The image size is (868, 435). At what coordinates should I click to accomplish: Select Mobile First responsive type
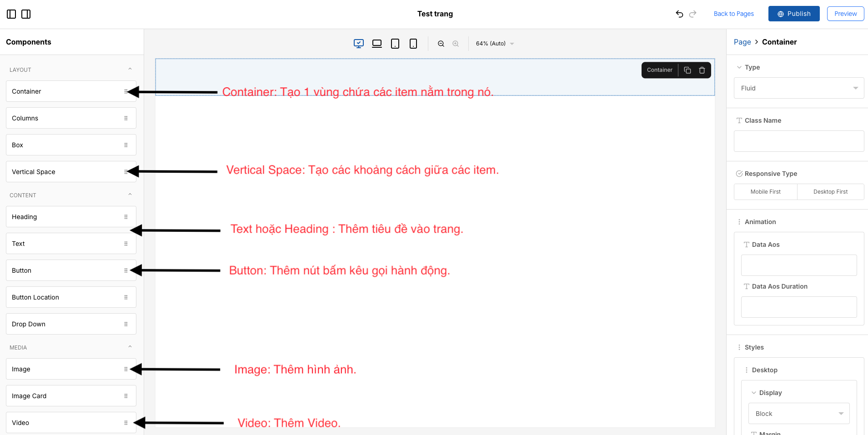pos(765,192)
